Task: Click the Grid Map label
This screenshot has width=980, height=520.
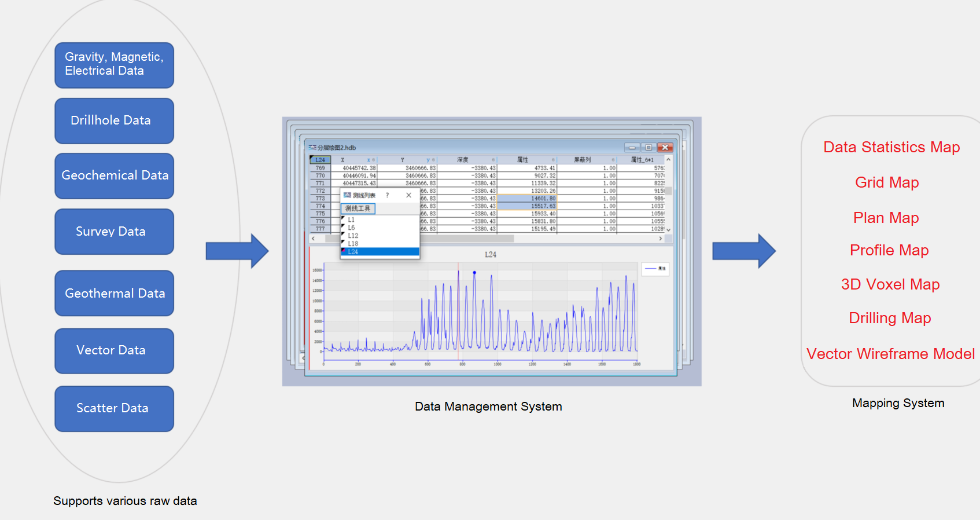Action: click(887, 182)
